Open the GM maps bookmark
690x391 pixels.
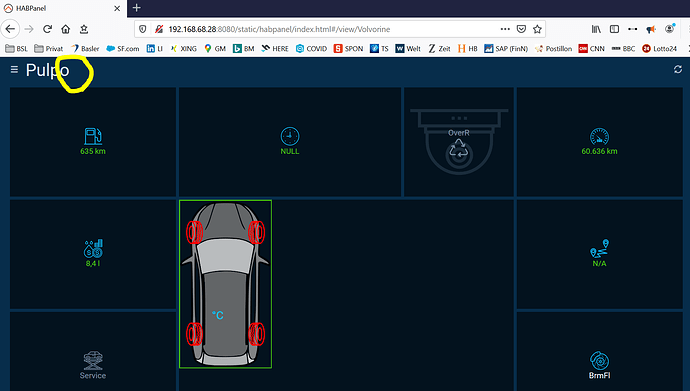(215, 48)
